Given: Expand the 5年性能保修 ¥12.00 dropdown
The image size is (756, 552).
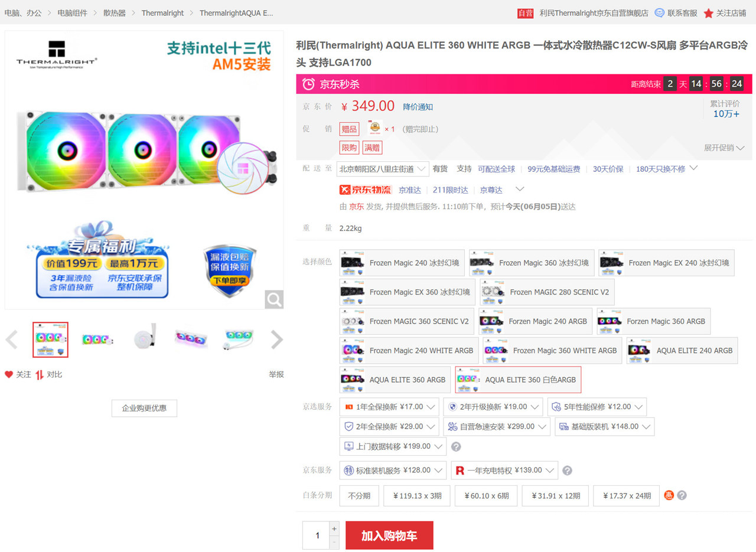Looking at the screenshot, I should 597,407.
